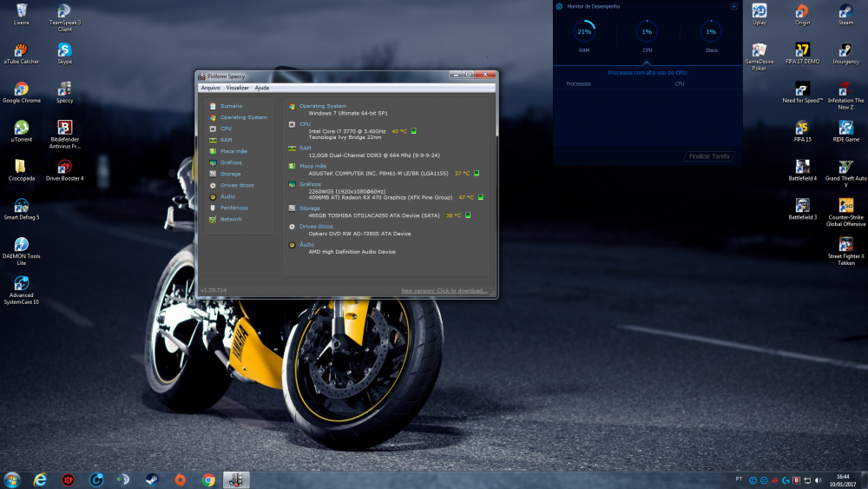Open Network section in Speccy sidebar
This screenshot has height=489, width=868.
tap(231, 219)
